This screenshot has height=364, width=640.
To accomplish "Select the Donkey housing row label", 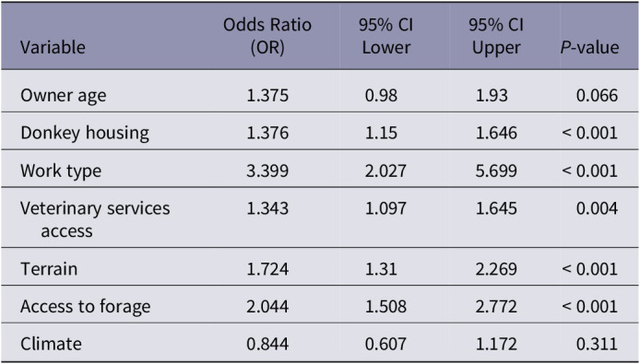I will (85, 133).
